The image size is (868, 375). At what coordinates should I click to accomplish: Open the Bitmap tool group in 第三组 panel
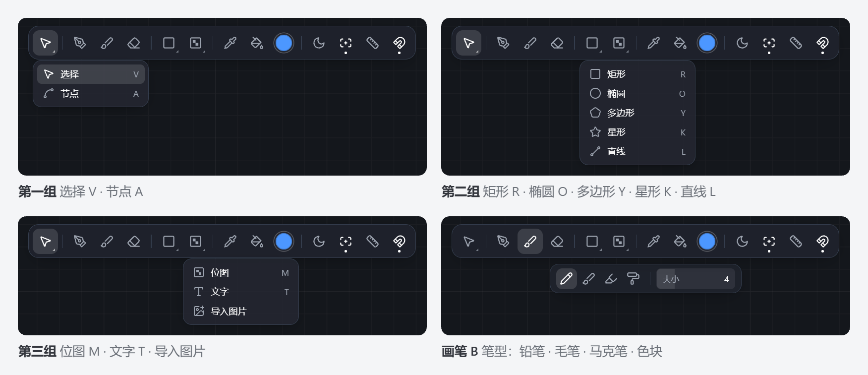tap(195, 242)
